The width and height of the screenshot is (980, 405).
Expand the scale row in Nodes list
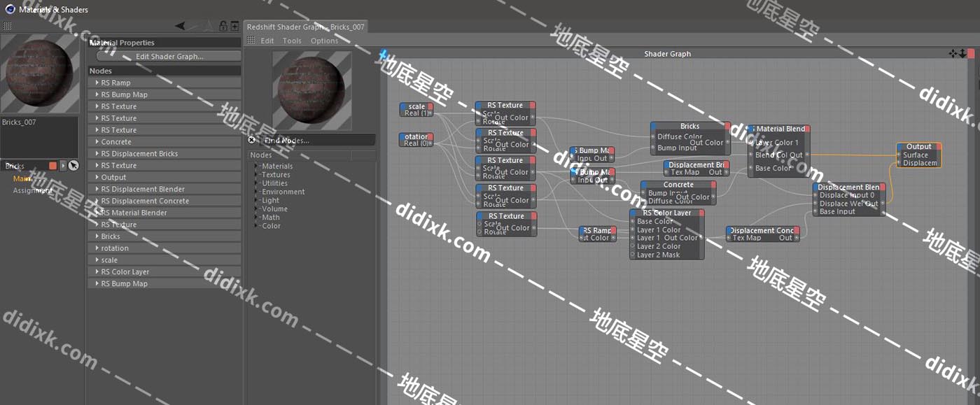97,260
